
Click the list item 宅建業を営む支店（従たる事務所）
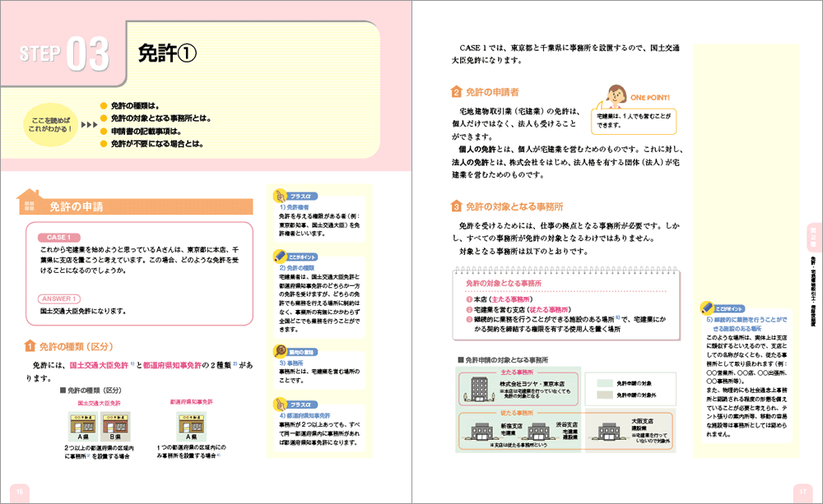(x=518, y=309)
